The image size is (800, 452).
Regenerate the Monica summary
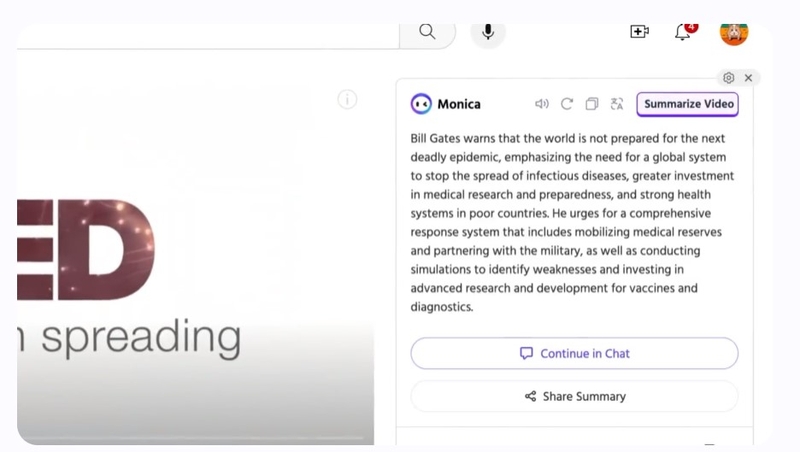pos(567,104)
